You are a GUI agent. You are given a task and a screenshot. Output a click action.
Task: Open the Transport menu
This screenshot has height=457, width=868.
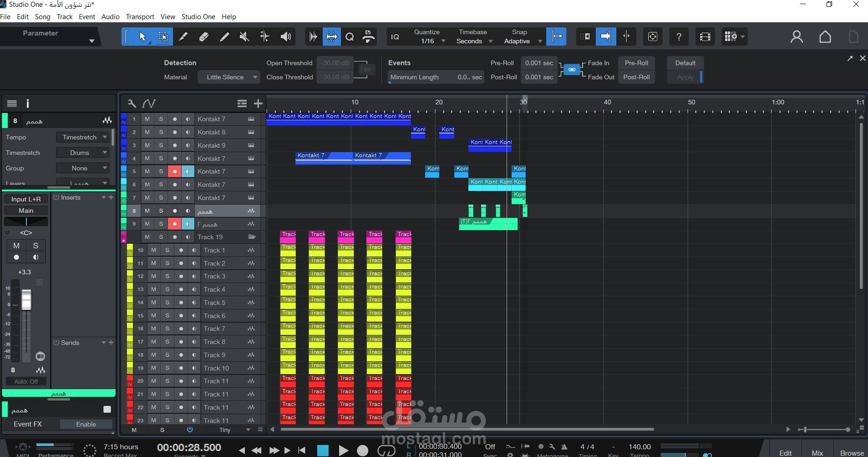click(x=140, y=17)
